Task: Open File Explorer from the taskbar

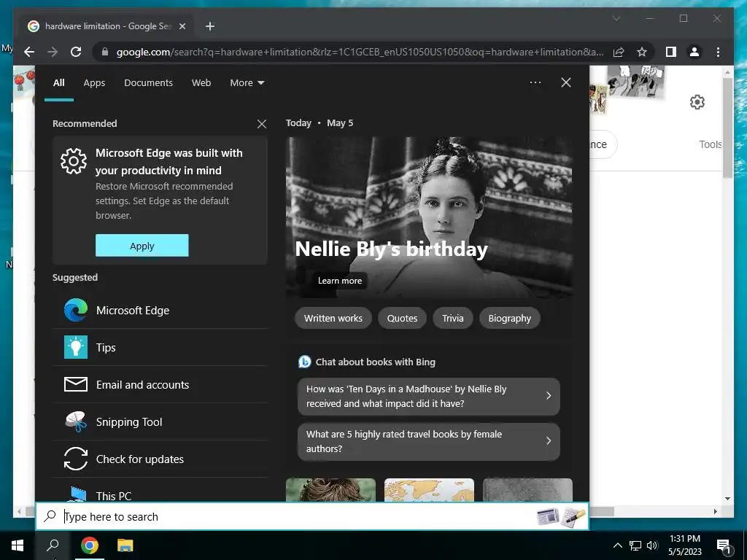Action: coord(125,545)
